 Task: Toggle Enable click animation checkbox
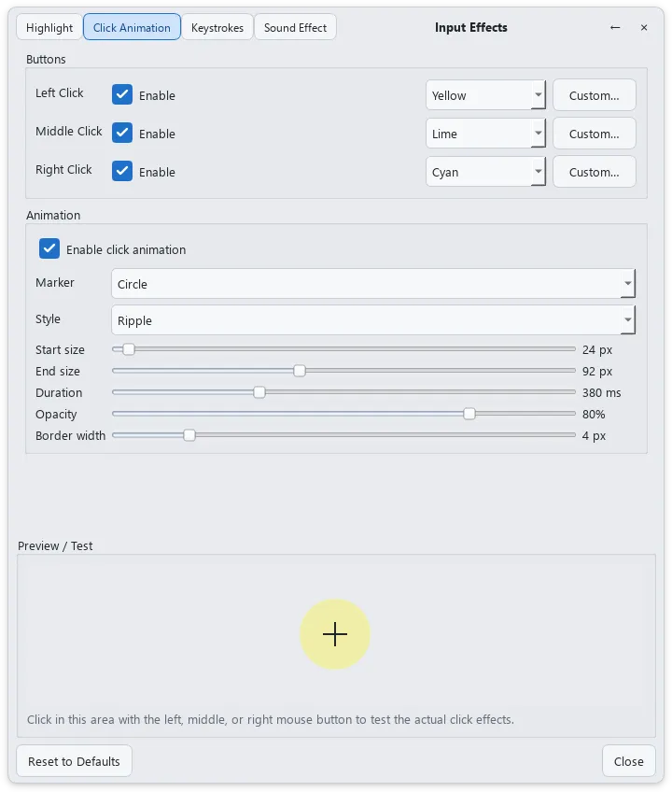tap(49, 248)
